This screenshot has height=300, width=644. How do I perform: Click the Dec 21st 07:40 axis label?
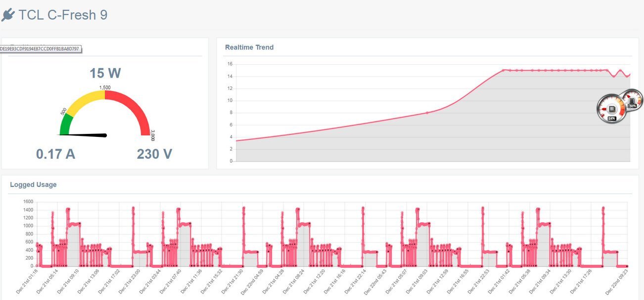coord(171,281)
